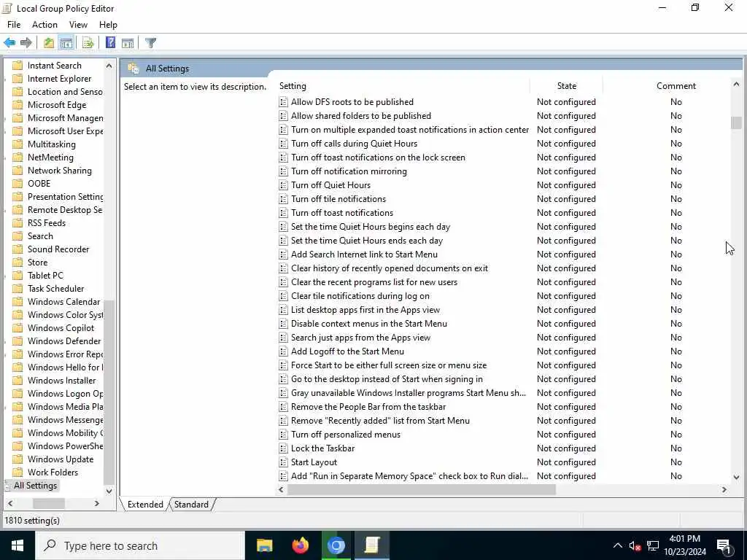Select "Turn off notification mirroring" setting

click(349, 171)
